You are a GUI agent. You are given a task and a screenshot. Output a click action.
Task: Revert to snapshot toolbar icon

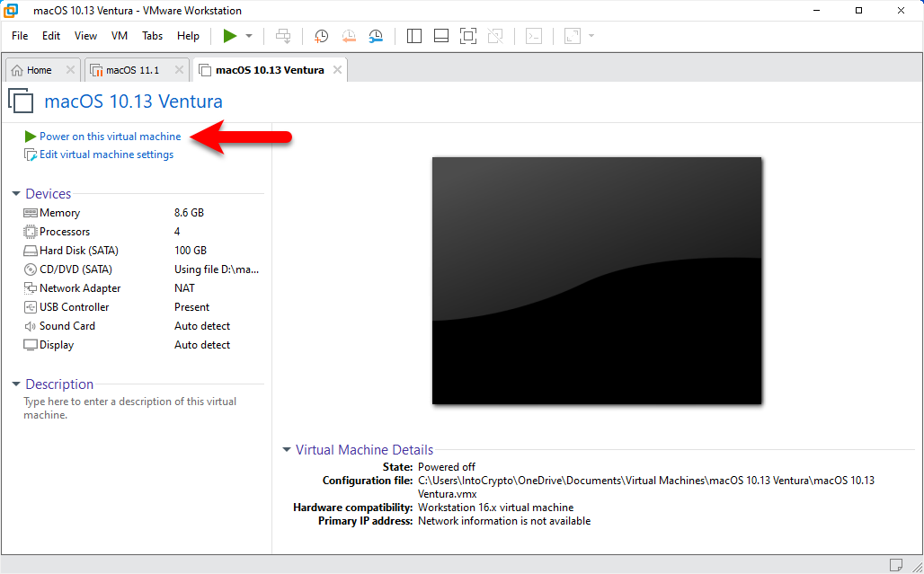349,36
